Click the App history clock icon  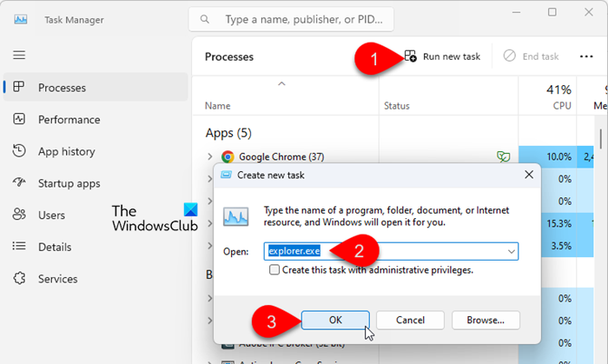click(19, 151)
